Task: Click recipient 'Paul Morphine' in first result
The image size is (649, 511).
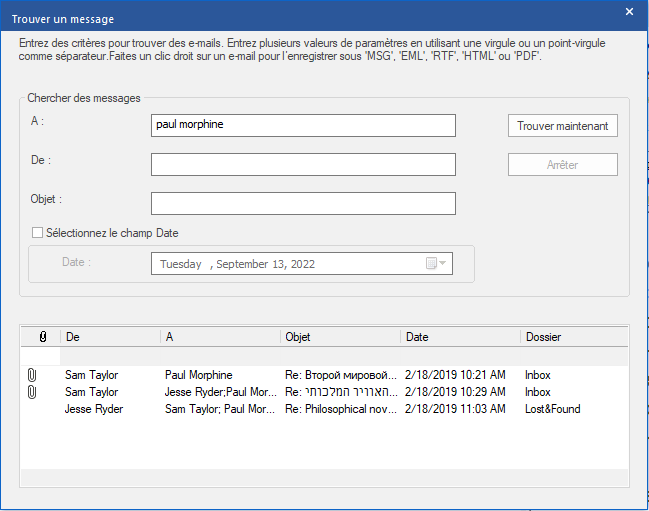Action: point(199,375)
